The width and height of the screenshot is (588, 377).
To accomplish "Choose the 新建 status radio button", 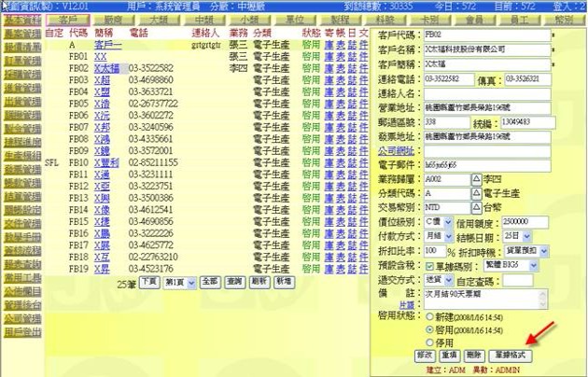I will point(427,318).
